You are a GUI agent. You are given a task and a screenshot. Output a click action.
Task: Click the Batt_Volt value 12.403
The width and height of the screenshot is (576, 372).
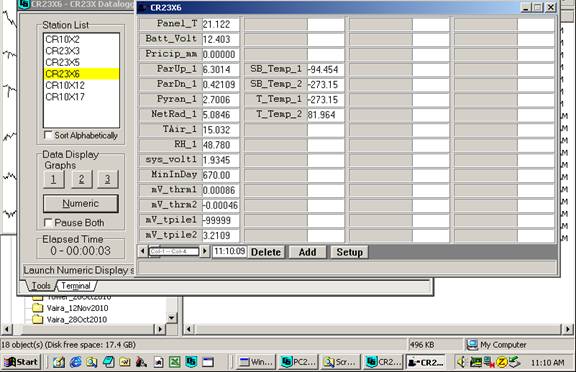point(220,39)
